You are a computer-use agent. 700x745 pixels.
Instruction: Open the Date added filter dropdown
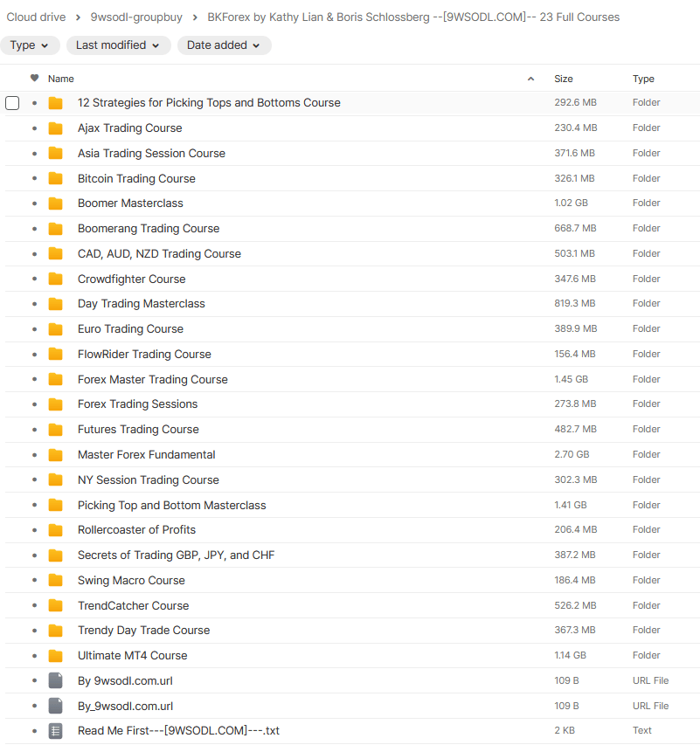(x=224, y=45)
